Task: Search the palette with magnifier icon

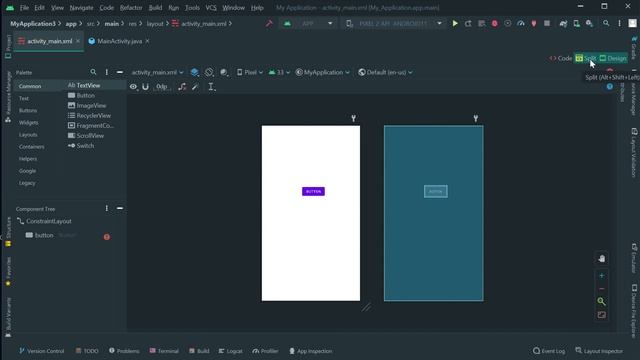Action: pyautogui.click(x=93, y=72)
